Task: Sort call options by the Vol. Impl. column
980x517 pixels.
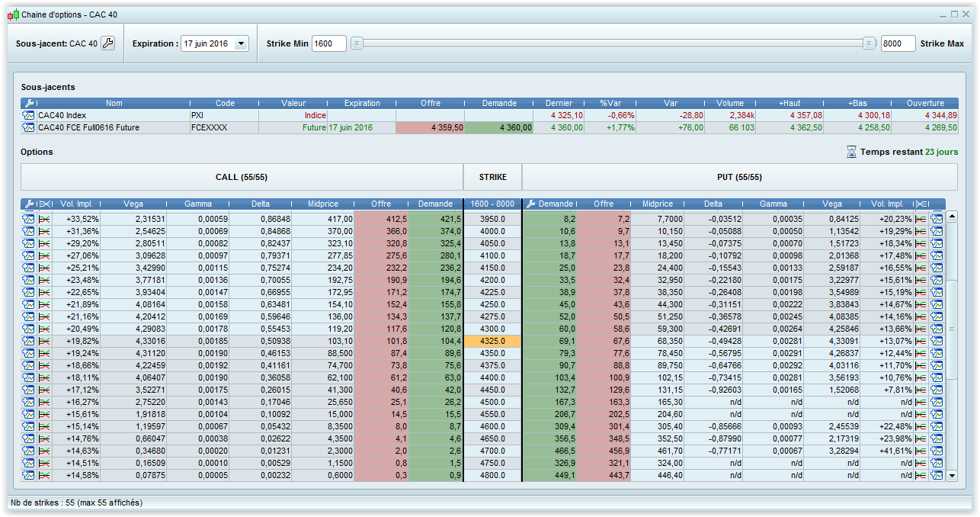Action: coord(76,204)
